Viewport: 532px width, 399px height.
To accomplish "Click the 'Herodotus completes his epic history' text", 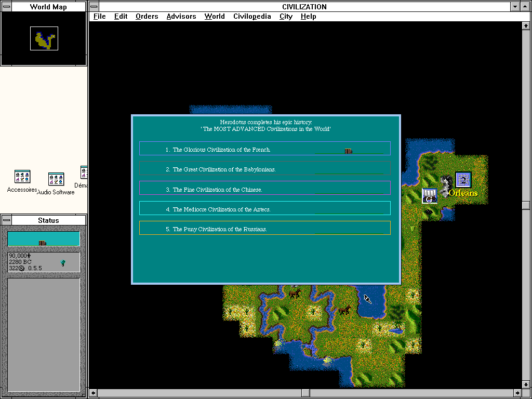I will click(x=266, y=122).
